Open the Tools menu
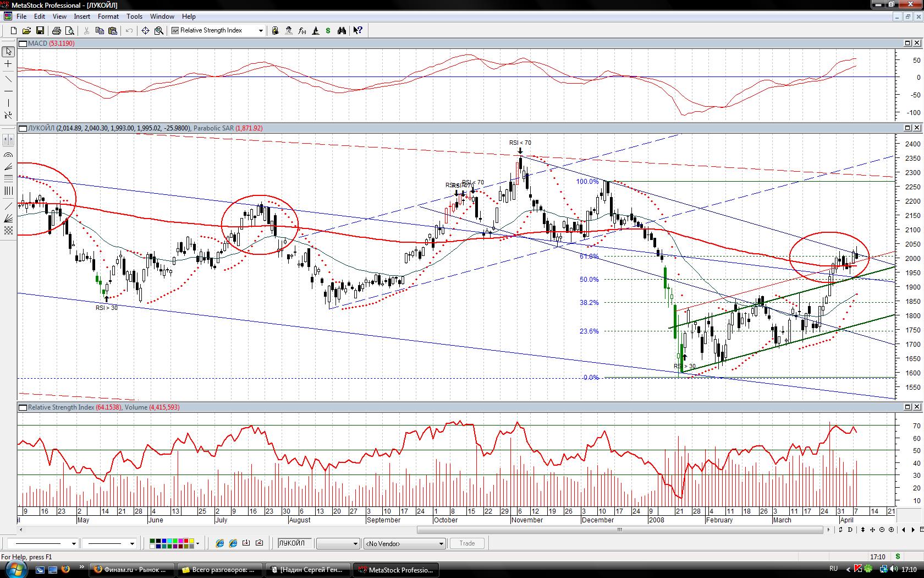The image size is (924, 578). pyautogui.click(x=134, y=17)
